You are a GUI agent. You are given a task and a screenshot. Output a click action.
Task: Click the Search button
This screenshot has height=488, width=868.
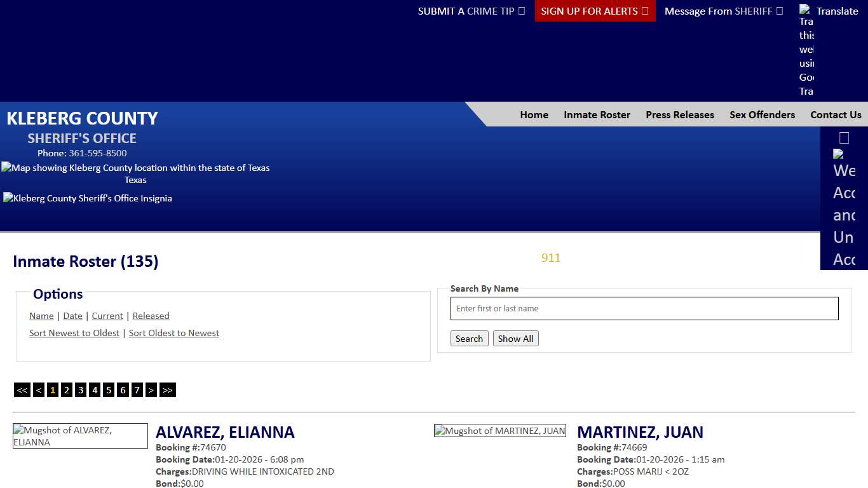(469, 338)
